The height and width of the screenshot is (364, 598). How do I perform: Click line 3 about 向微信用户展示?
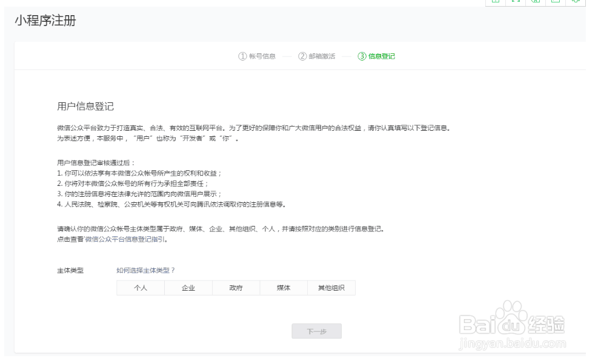click(x=139, y=194)
